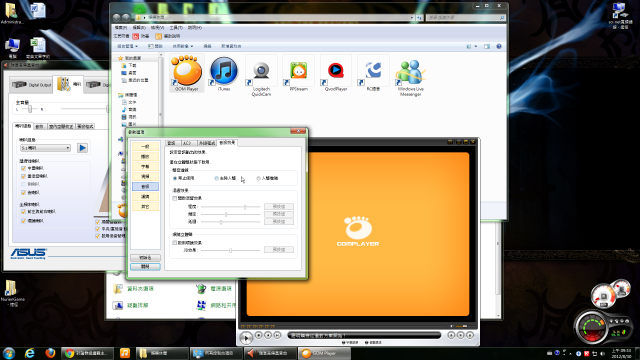Select the vocal-enhance radio option
This screenshot has width=640, height=360.
258,178
